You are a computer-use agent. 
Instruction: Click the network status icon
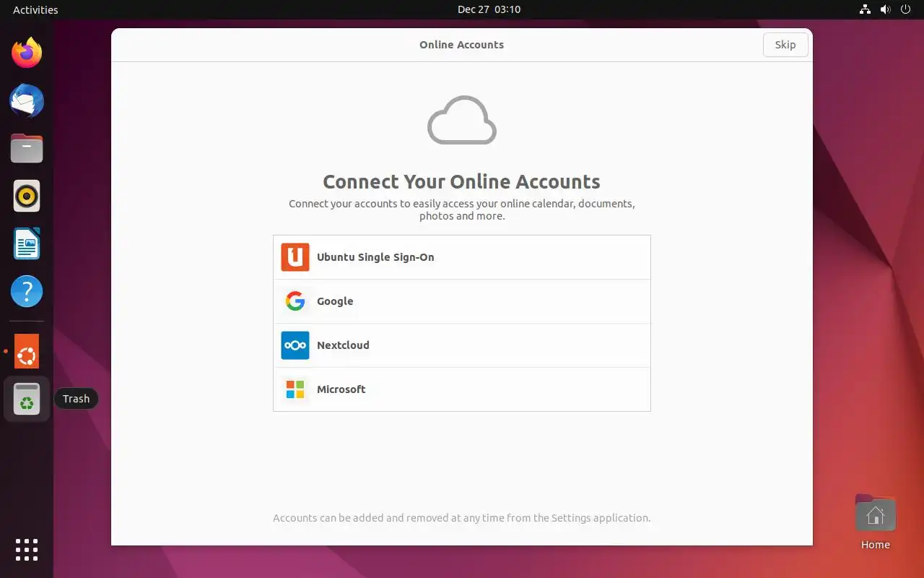pyautogui.click(x=865, y=9)
